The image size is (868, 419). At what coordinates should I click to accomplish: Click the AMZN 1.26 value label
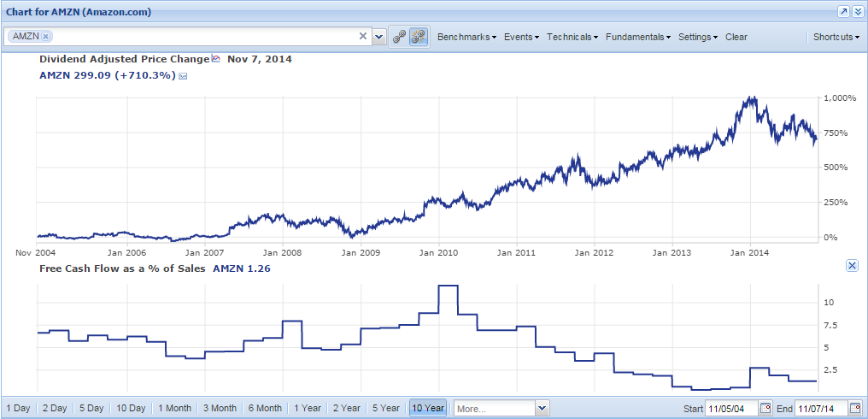click(242, 269)
